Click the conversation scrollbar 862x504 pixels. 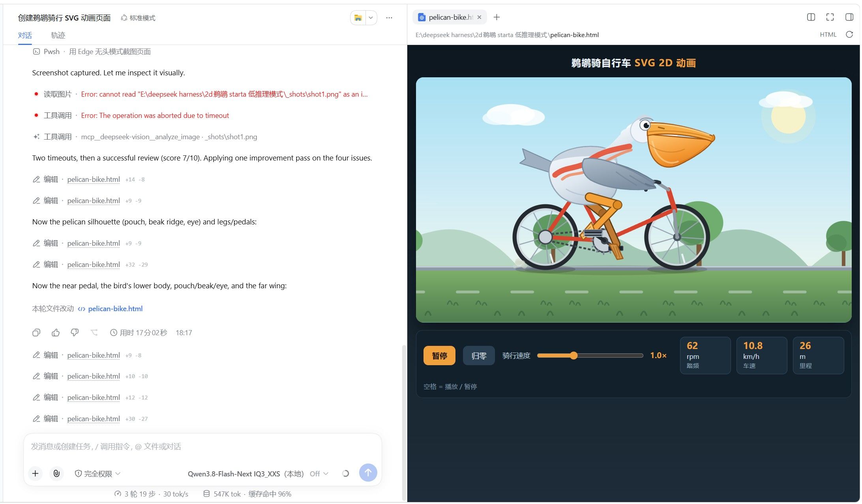[403, 422]
